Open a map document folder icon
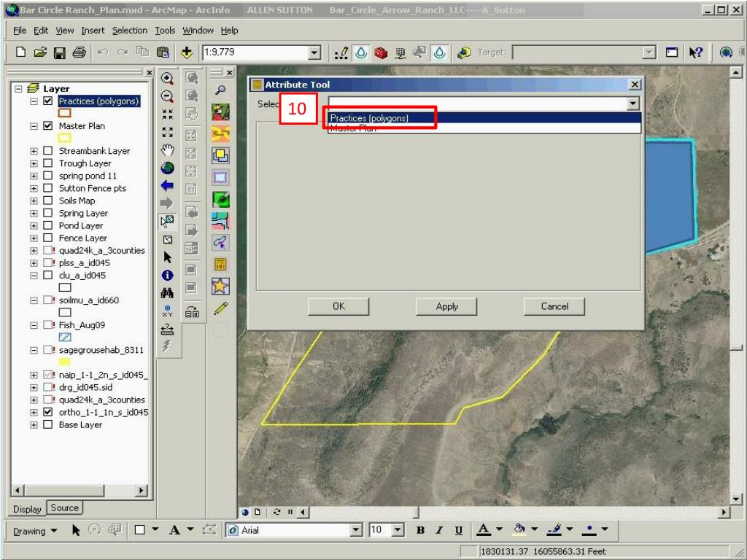Screen dimensions: 747x560 (40, 52)
